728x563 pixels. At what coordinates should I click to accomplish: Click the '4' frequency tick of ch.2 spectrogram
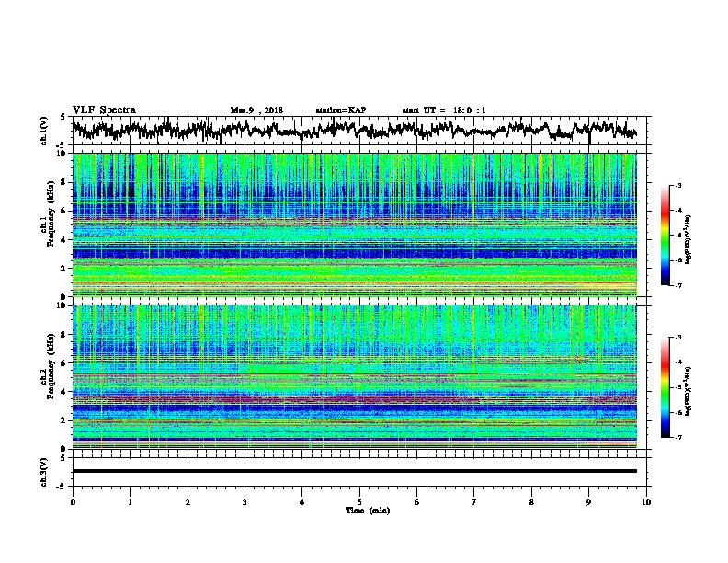click(63, 392)
